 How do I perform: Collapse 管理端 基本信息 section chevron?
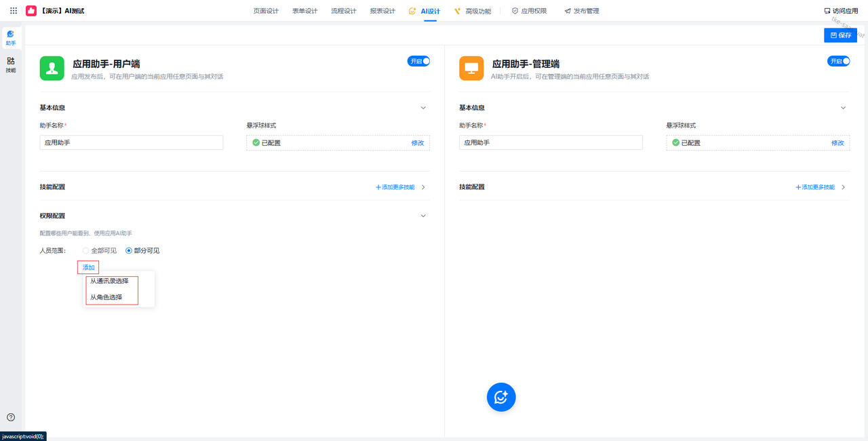tap(843, 108)
